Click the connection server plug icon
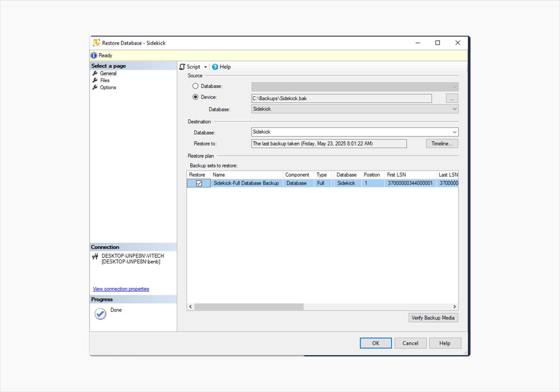Image resolution: width=560 pixels, height=392 pixels. tap(95, 256)
